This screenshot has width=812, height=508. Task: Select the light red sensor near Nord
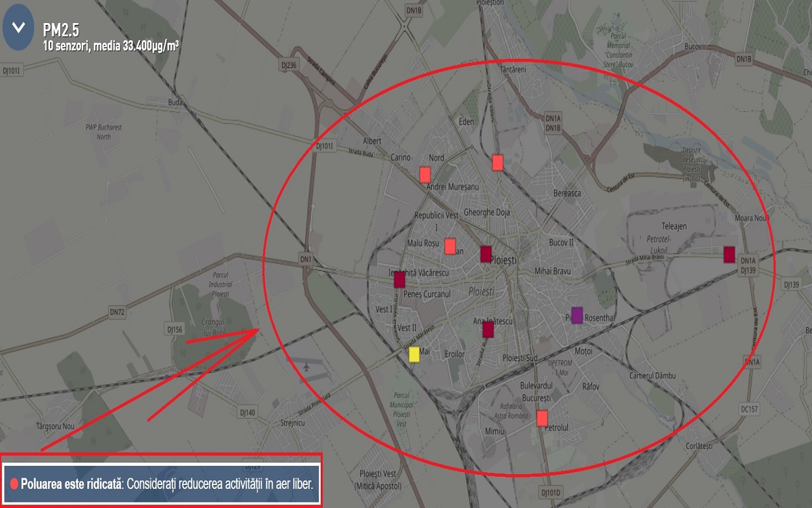[425, 175]
